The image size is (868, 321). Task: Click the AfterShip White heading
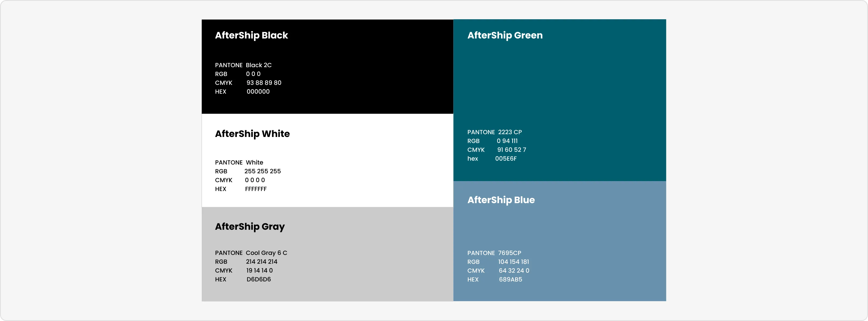[252, 134]
